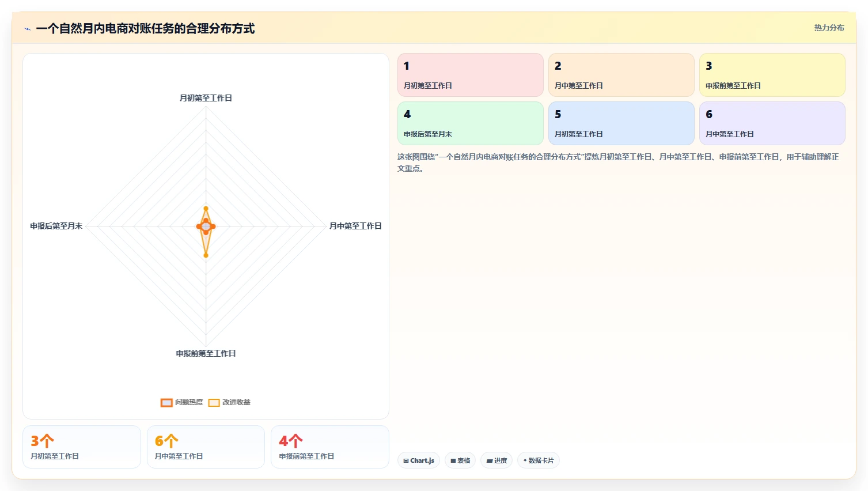Click the radar axis label 申报前第至工作日
The image size is (868, 491).
pyautogui.click(x=206, y=353)
